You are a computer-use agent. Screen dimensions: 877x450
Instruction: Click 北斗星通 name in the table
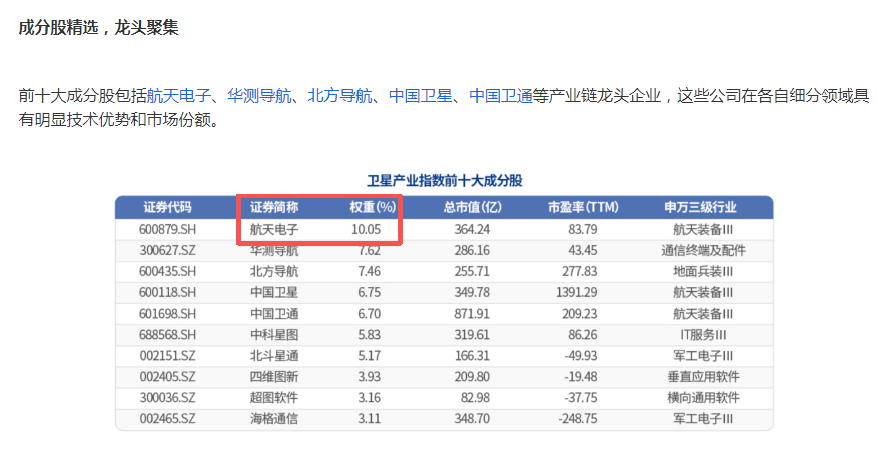[x=274, y=356]
